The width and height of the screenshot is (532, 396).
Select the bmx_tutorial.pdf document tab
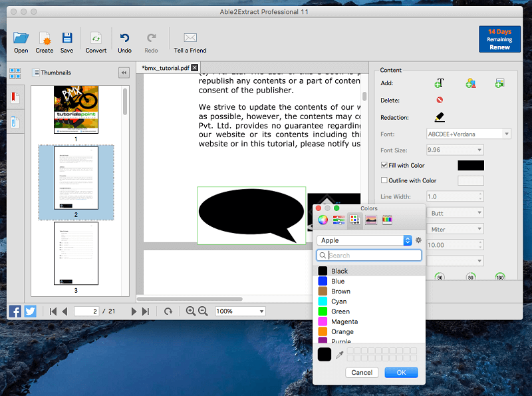[x=165, y=68]
